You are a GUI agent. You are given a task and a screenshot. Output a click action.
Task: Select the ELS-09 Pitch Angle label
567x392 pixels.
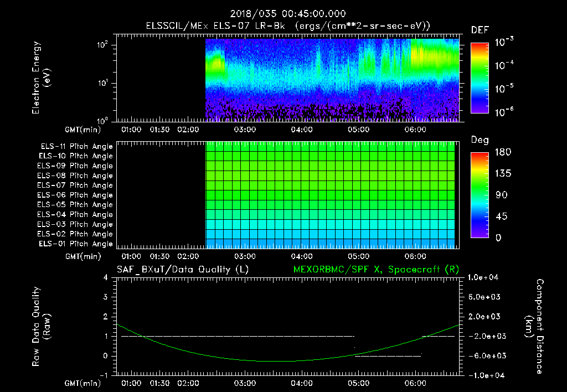click(75, 166)
